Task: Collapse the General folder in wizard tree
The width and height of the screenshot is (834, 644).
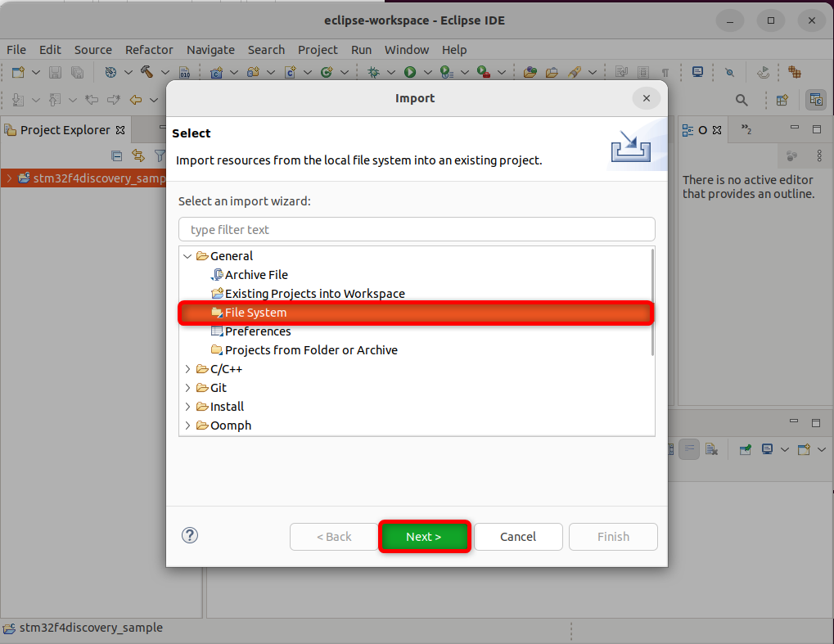Action: pos(187,256)
